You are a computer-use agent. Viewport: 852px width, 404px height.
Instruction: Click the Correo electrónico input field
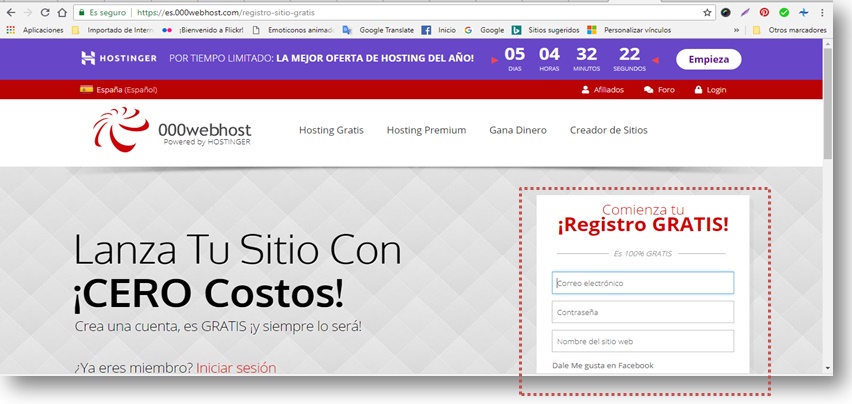pos(643,283)
